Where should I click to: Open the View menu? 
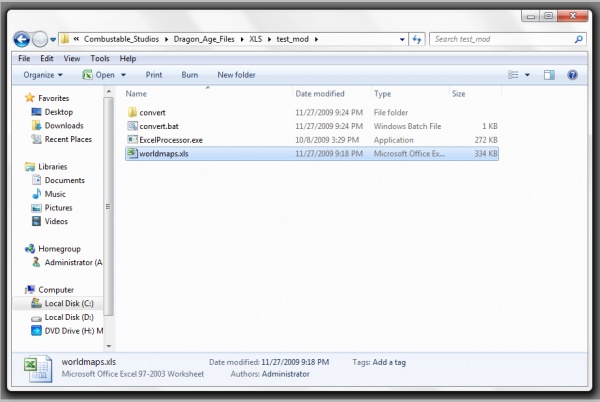[72, 58]
